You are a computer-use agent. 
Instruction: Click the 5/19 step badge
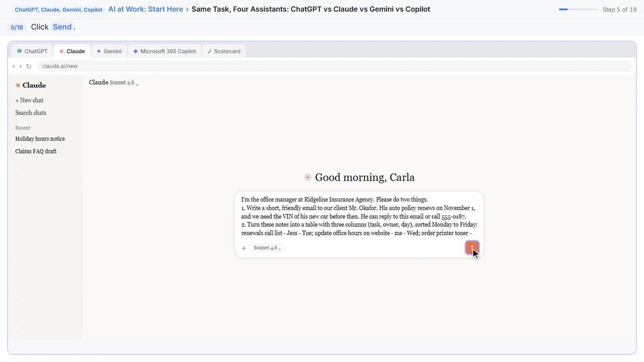(17, 27)
